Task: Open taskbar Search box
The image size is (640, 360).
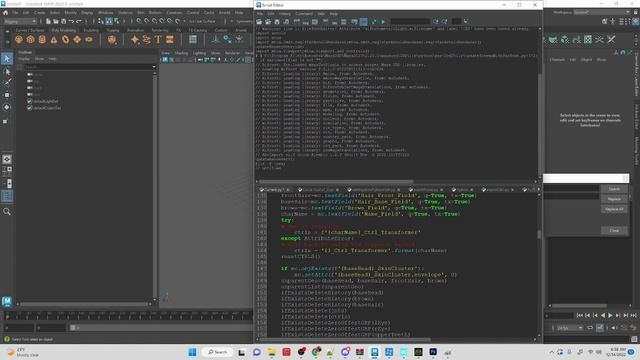Action: [218, 352]
